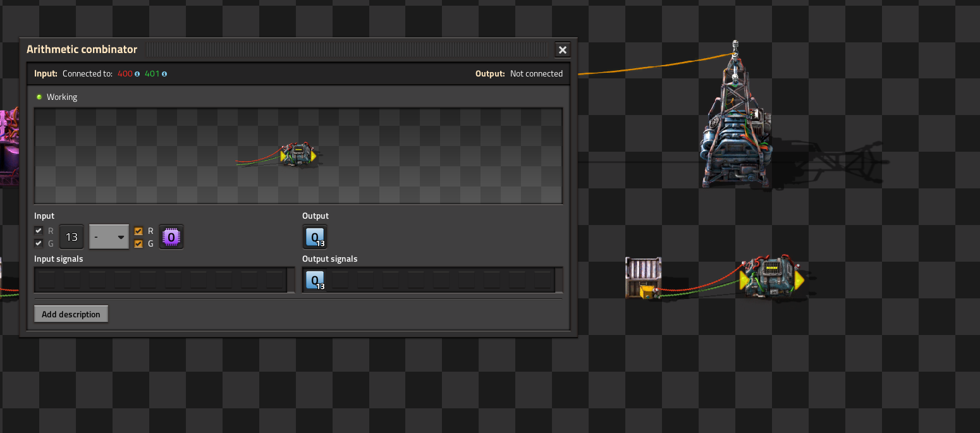Screen dimensions: 980x433
Task: Click the info icon beside green network 401
Action: [x=164, y=74]
